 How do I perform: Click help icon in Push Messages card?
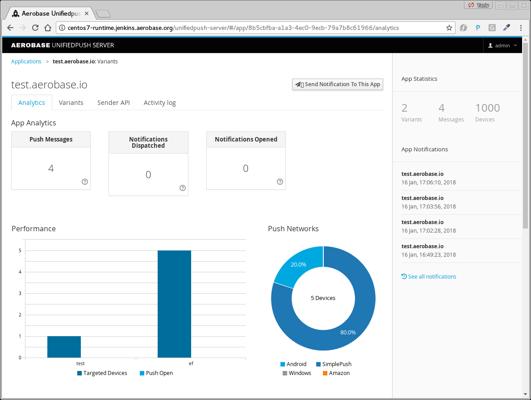pyautogui.click(x=85, y=182)
